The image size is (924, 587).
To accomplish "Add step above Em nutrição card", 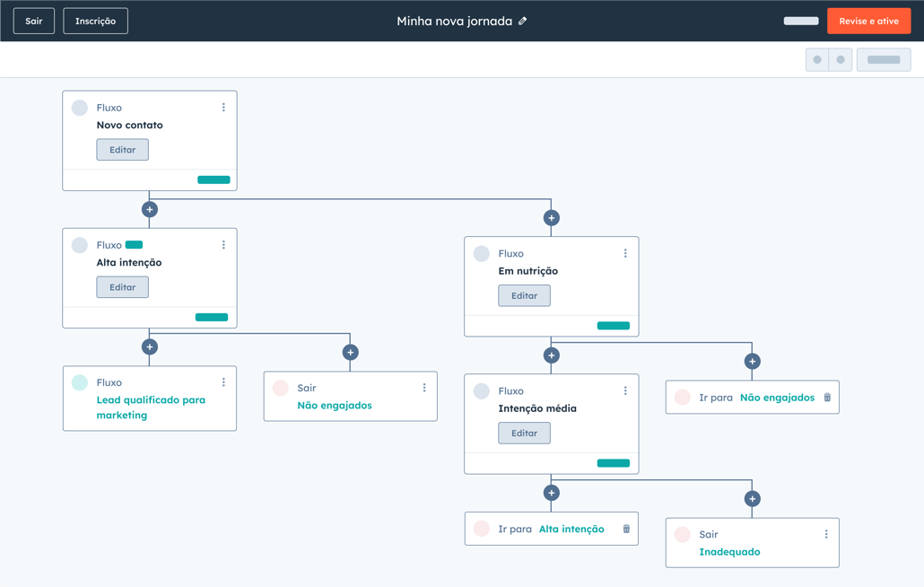I will pos(552,218).
